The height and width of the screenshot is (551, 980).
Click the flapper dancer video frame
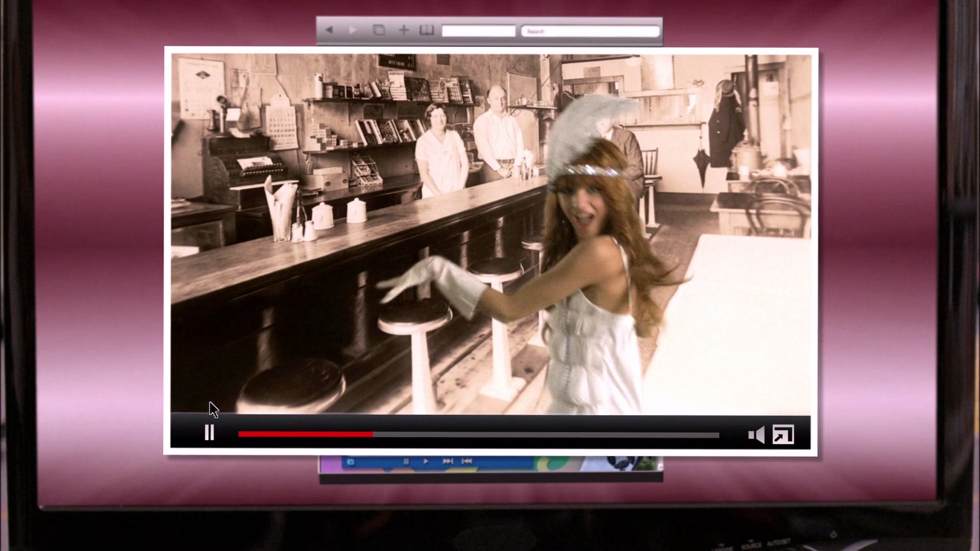click(x=491, y=234)
